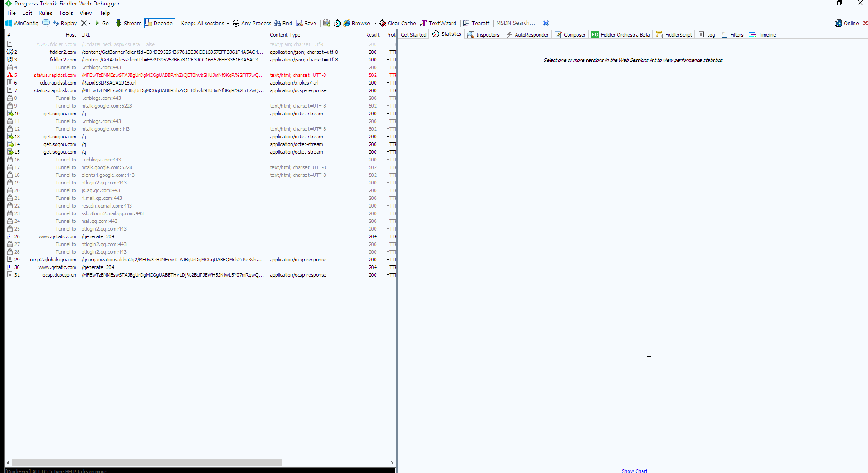Toggle the Filters tab checkbox

[x=725, y=35]
